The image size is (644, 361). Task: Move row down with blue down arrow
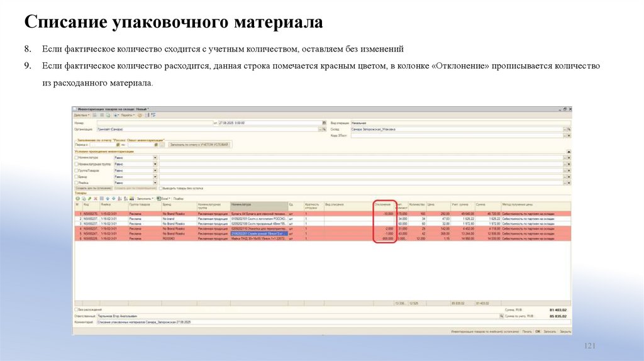click(x=114, y=198)
